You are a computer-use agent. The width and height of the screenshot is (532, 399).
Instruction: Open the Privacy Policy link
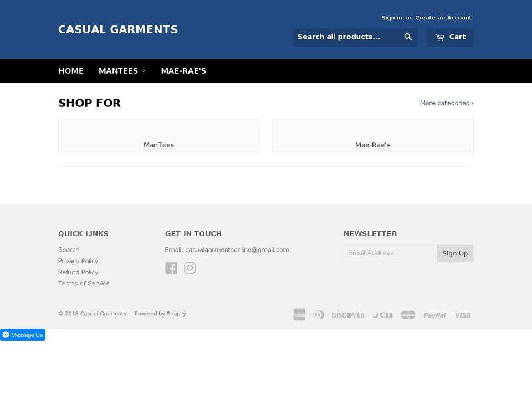click(78, 261)
